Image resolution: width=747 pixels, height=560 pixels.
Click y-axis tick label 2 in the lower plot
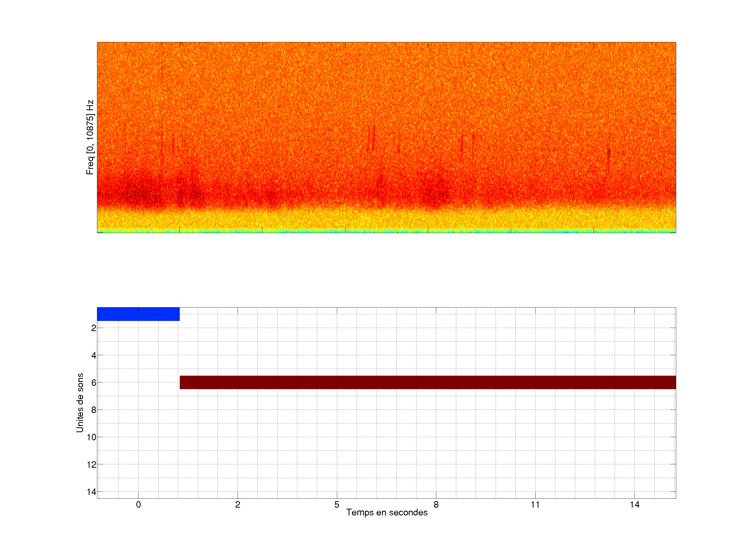coord(94,328)
